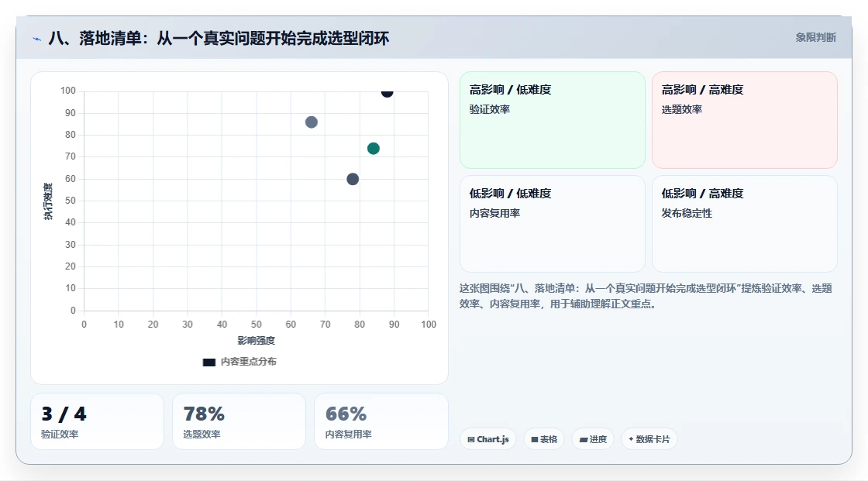The width and height of the screenshot is (868, 481).
Task: Click the Chart.js chip icon
Action: pos(471,439)
